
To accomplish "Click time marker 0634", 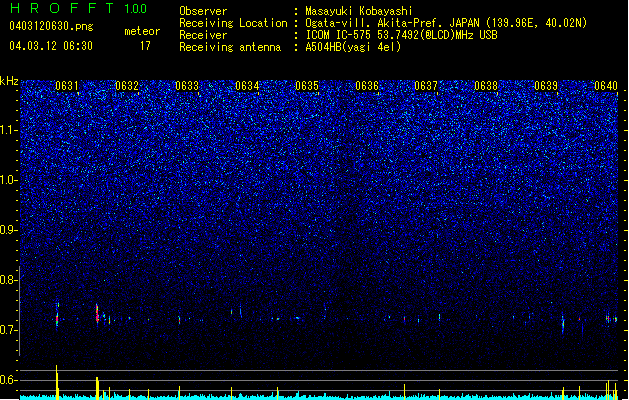I will point(247,86).
